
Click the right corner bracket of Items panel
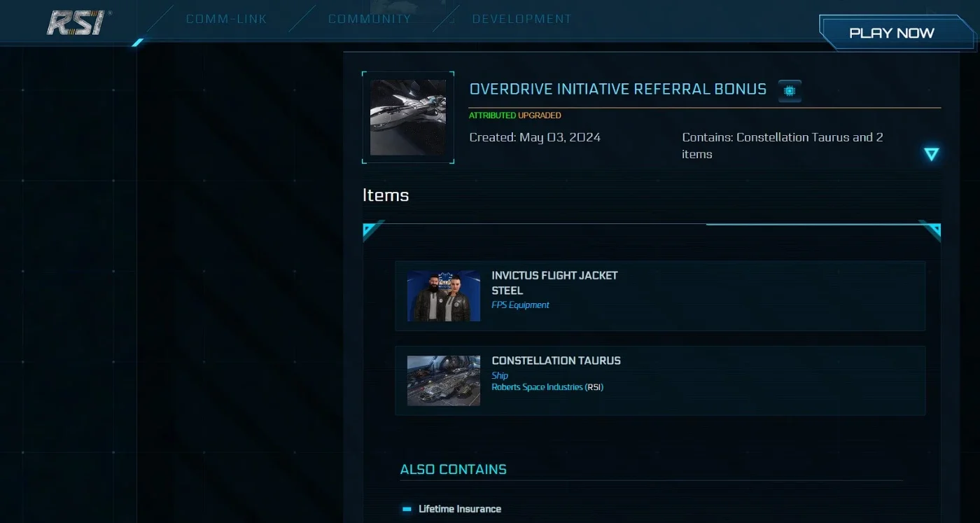[x=930, y=230]
